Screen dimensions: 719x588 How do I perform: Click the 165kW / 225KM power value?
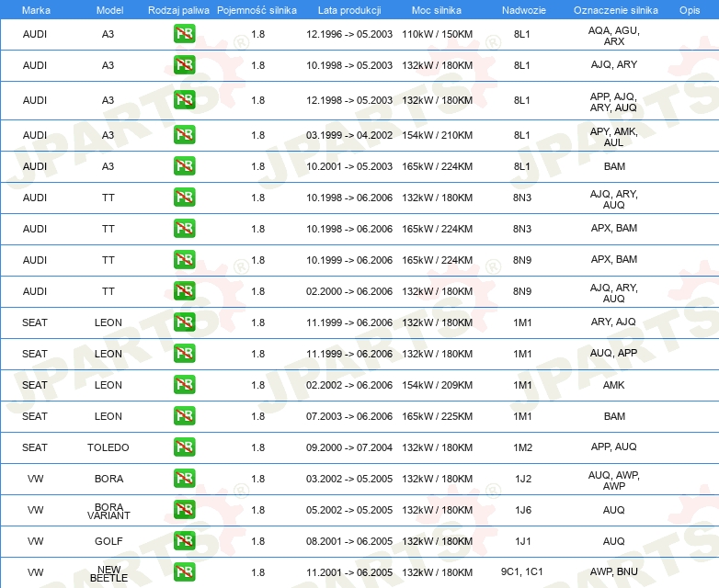437,416
